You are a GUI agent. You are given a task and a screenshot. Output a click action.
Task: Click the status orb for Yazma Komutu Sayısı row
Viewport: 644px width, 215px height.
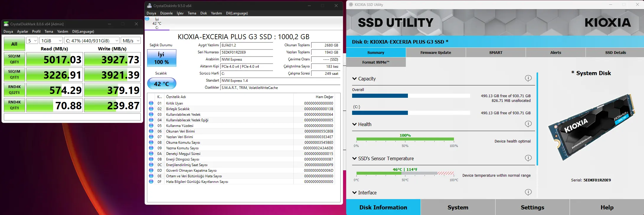point(151,148)
